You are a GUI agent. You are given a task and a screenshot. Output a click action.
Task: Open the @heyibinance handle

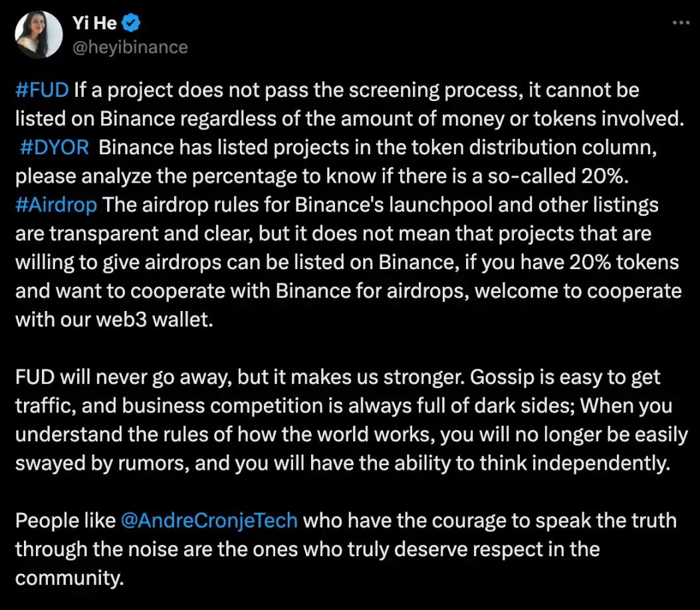tap(130, 47)
